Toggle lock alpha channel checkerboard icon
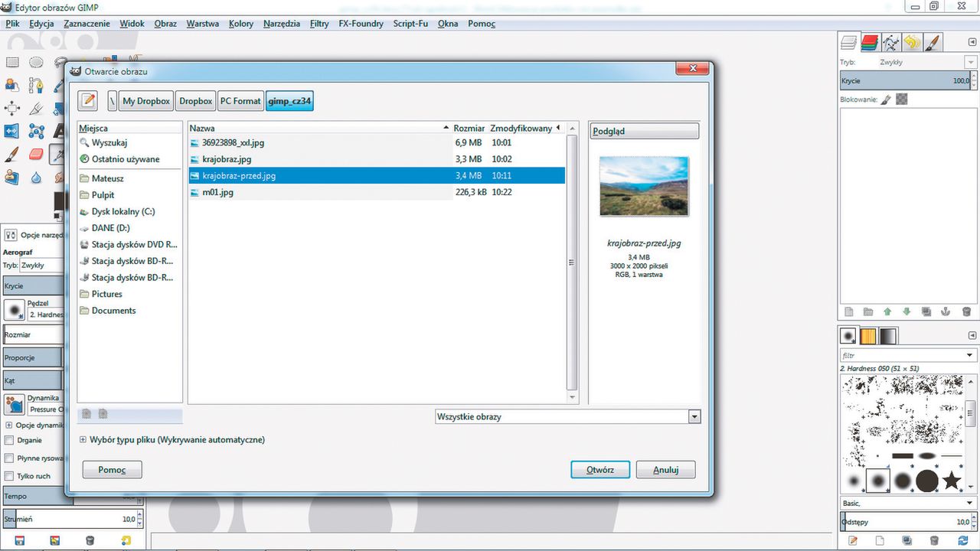The image size is (980, 551). pyautogui.click(x=902, y=99)
